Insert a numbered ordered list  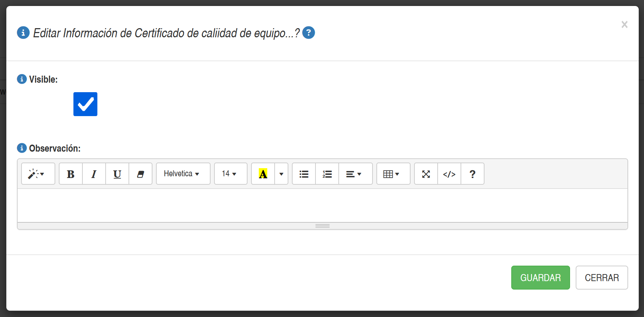pyautogui.click(x=327, y=174)
